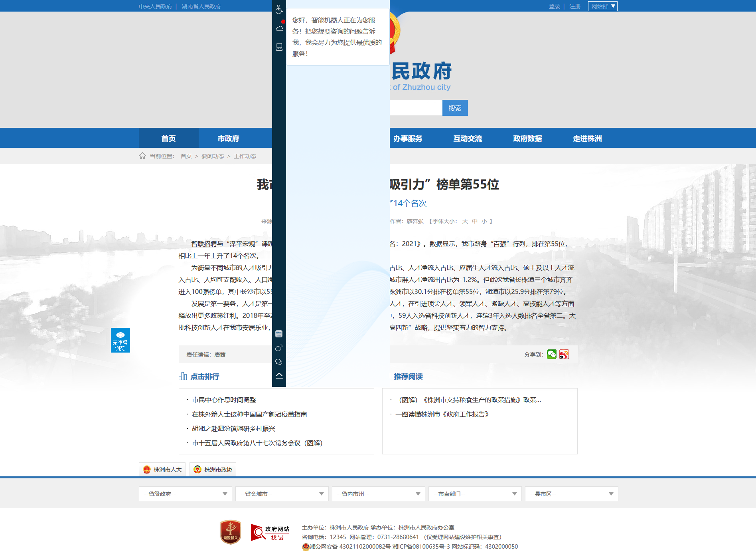Toggle 无障碍浏览 accessible browsing mode
Screen dimensions: 756x559
click(120, 340)
